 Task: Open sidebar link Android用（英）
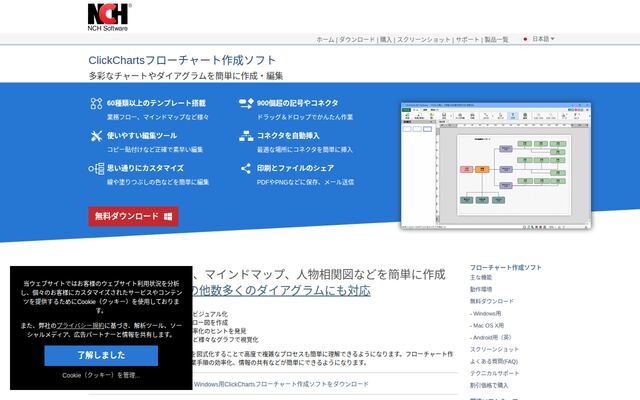(x=491, y=338)
